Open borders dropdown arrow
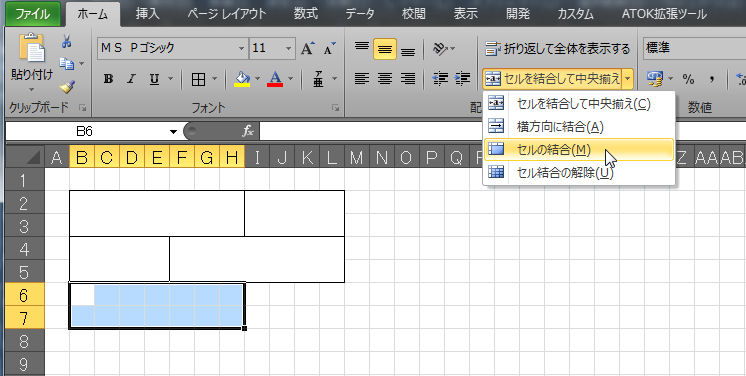The width and height of the screenshot is (746, 376). [x=214, y=79]
